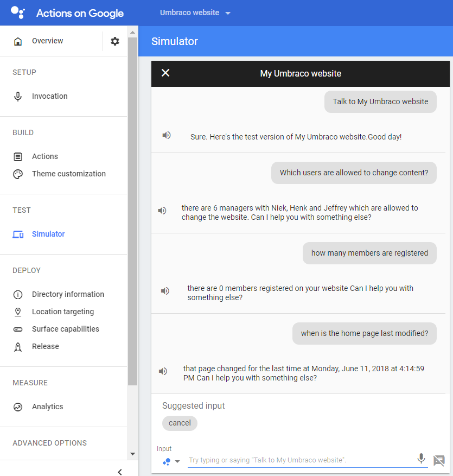Viewport: 453px width, 476px height.
Task: Click the Invocation microphone icon
Action: 18,97
